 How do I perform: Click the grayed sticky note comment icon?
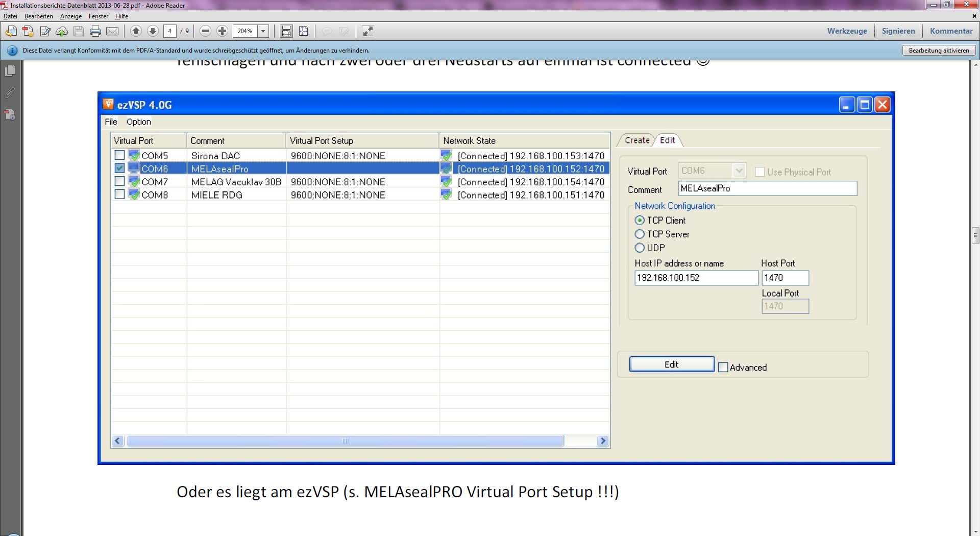click(x=327, y=31)
